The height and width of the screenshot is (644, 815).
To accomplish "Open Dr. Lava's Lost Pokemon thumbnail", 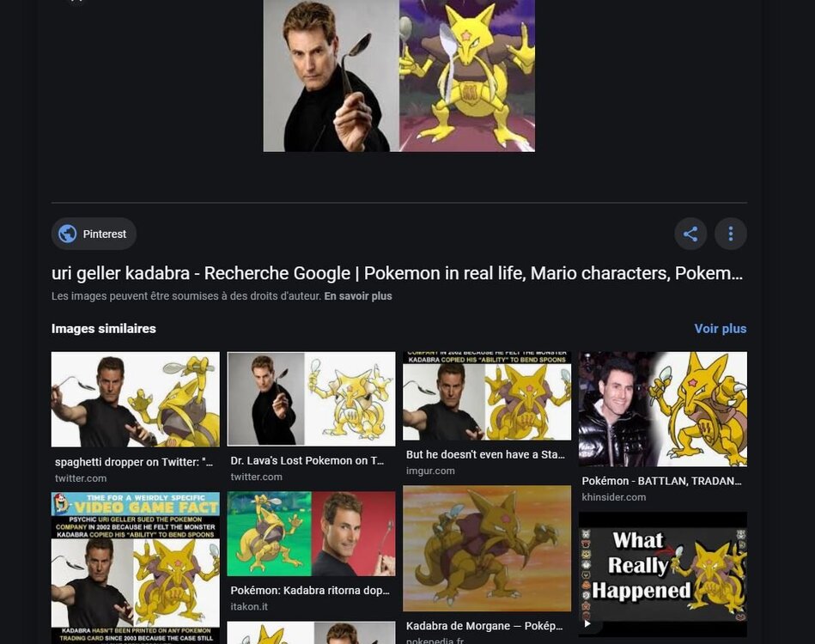I will point(311,398).
